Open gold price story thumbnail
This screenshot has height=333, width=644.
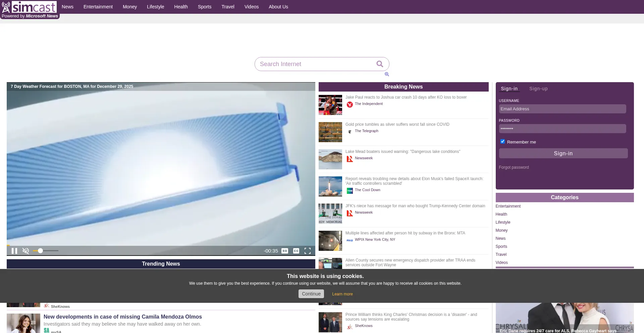click(330, 132)
